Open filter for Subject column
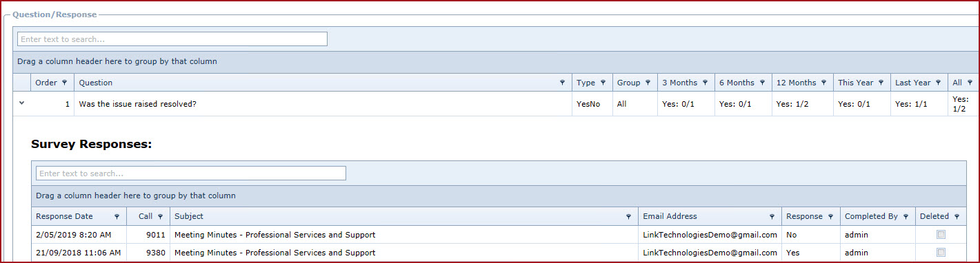This screenshot has width=980, height=263. (628, 216)
